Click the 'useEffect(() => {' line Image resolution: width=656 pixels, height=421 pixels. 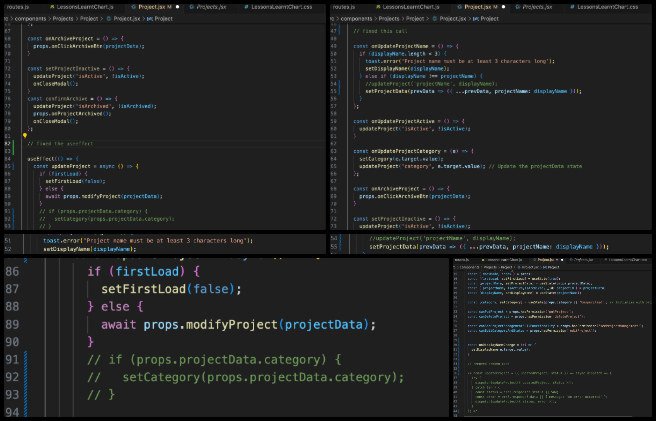[x=53, y=159]
